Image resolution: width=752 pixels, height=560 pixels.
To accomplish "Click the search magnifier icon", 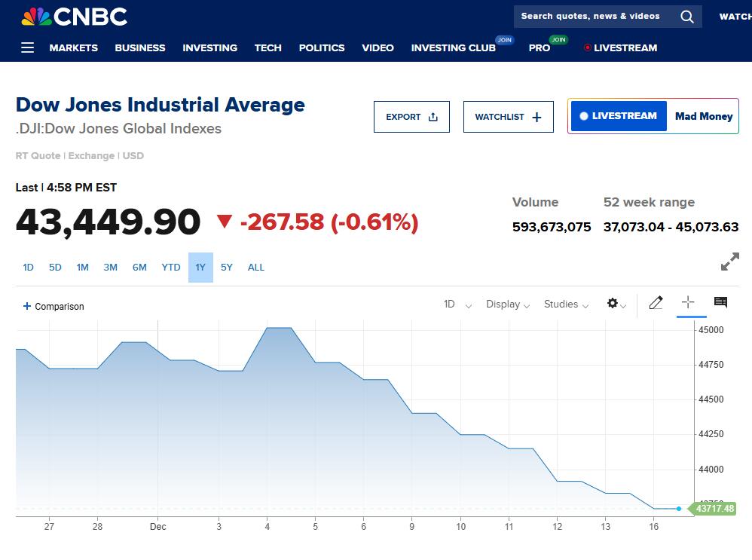I will (687, 17).
